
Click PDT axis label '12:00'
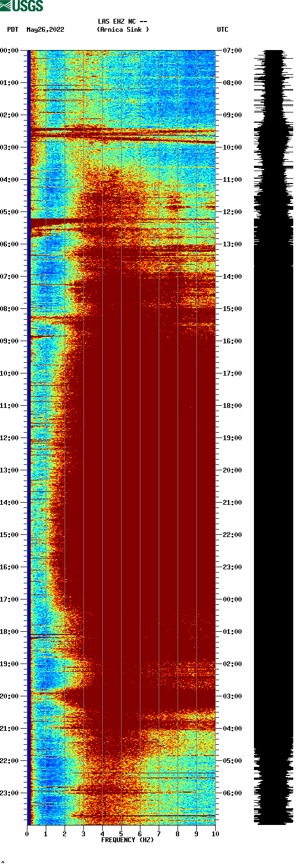9,438
